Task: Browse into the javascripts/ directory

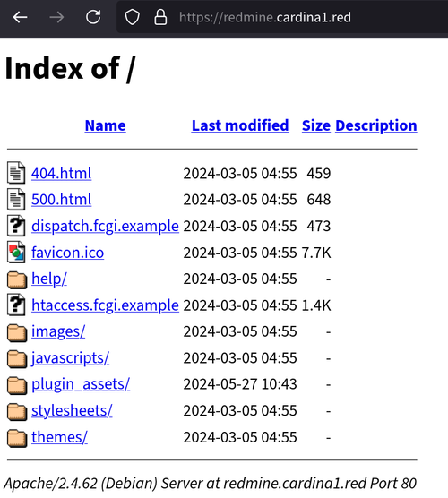Action: [70, 358]
